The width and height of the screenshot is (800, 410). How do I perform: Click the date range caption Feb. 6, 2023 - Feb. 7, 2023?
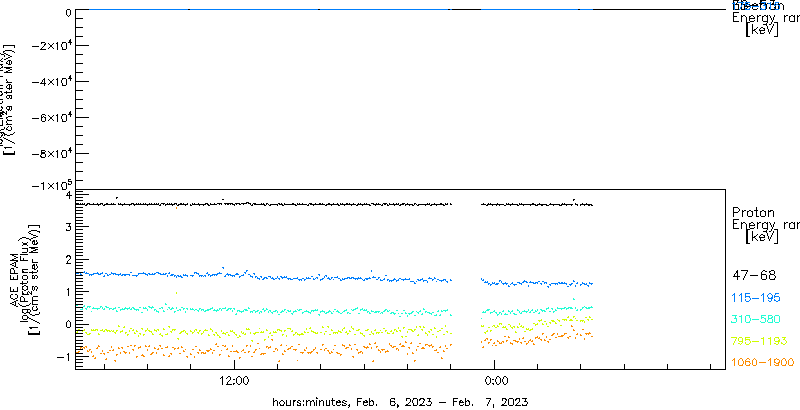[440, 402]
